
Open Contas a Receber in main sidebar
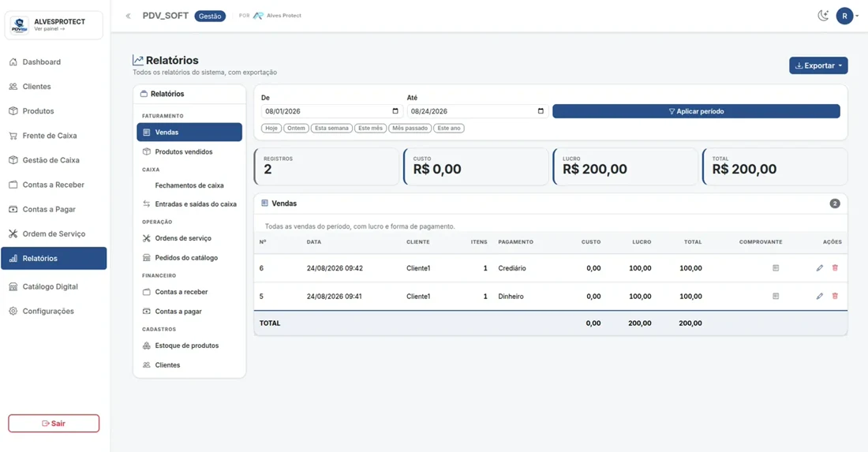click(54, 185)
